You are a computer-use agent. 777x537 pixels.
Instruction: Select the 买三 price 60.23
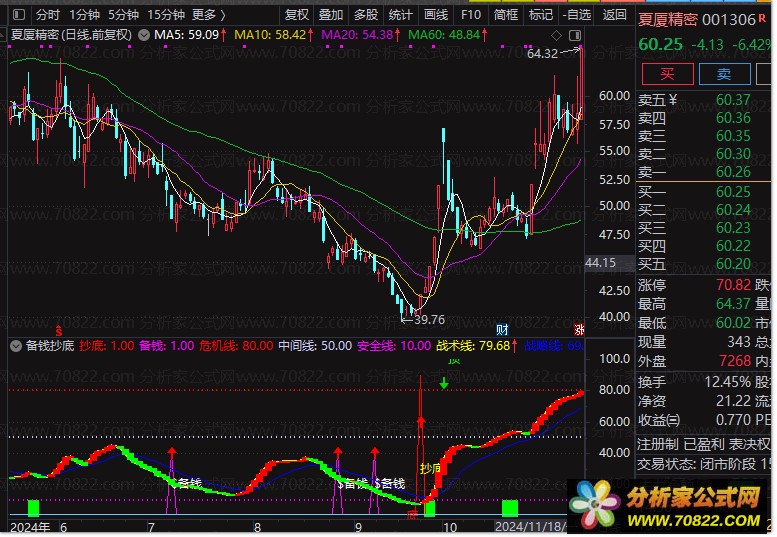point(733,228)
